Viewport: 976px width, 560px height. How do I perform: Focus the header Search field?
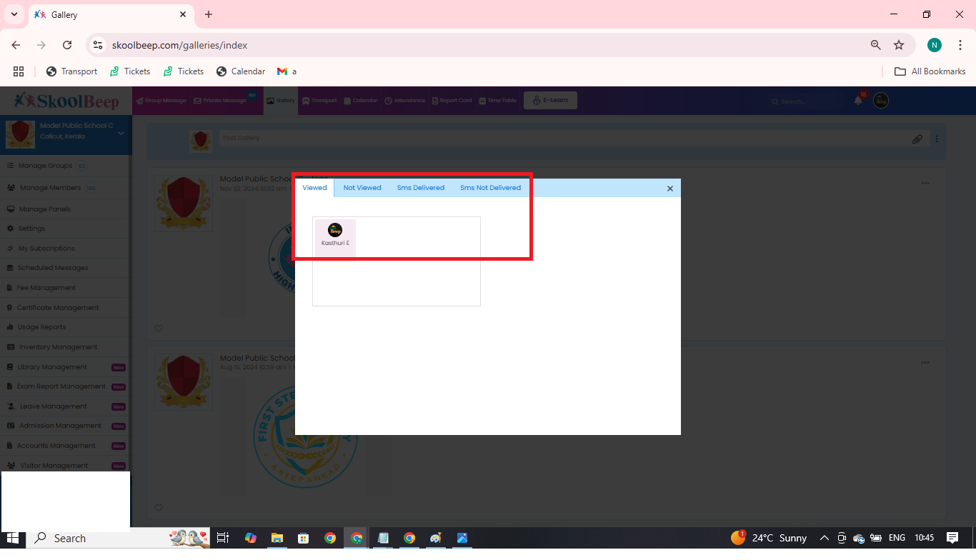pos(806,101)
